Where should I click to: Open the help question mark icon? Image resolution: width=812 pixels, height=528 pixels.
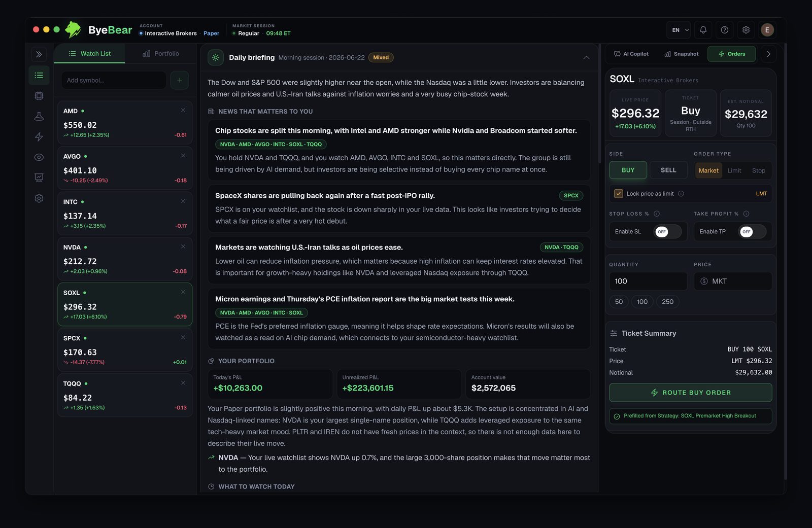(725, 30)
